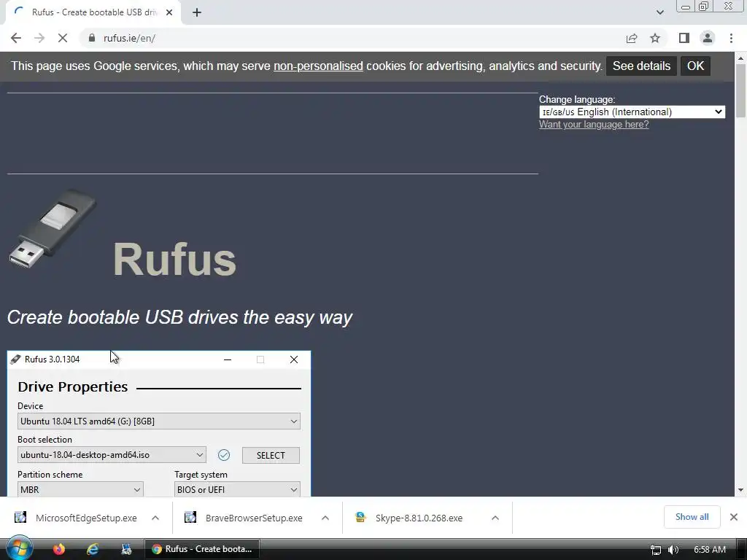Launch Firefox from taskbar

click(59, 549)
